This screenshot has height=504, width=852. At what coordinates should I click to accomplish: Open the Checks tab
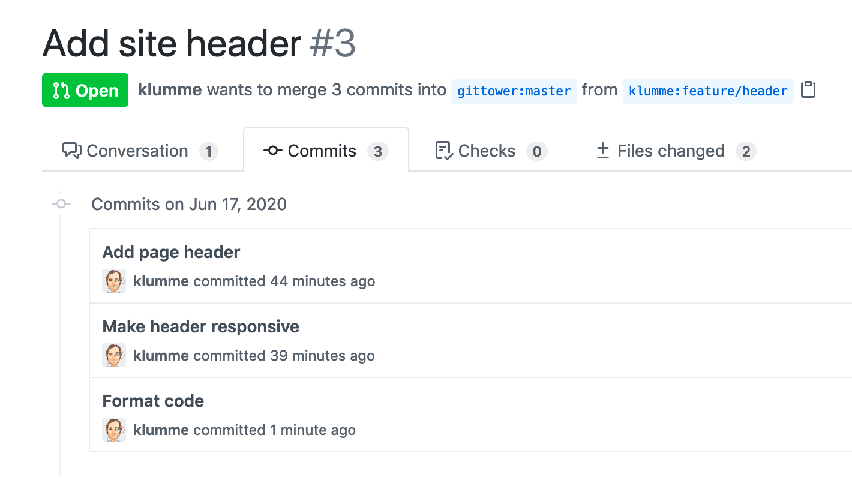pyautogui.click(x=487, y=151)
